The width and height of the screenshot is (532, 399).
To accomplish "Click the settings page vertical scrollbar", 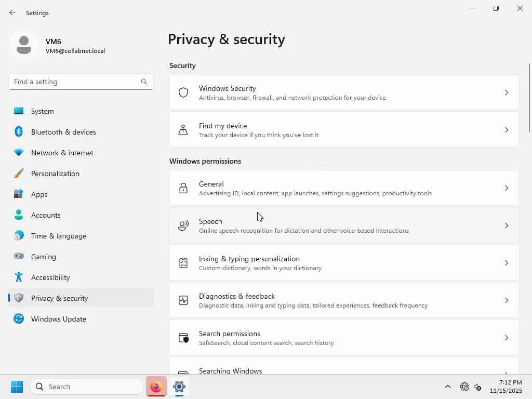I will click(x=529, y=99).
